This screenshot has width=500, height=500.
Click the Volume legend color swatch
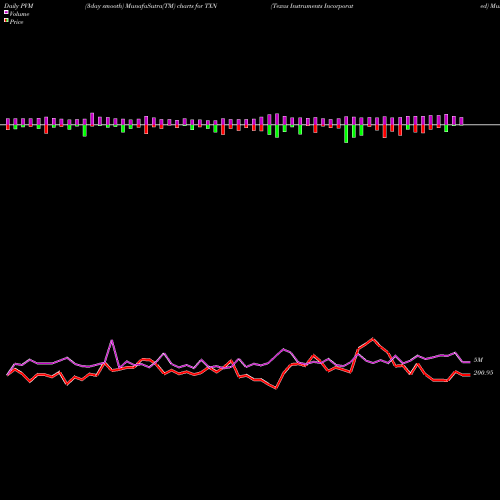tap(6, 13)
